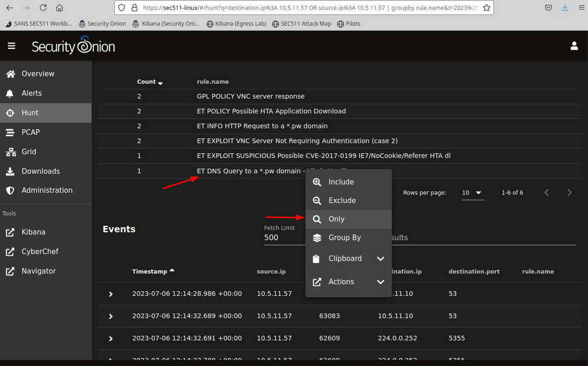The width and height of the screenshot is (588, 366).
Task: Open the Alerts bell sidebar item
Action: (32, 93)
